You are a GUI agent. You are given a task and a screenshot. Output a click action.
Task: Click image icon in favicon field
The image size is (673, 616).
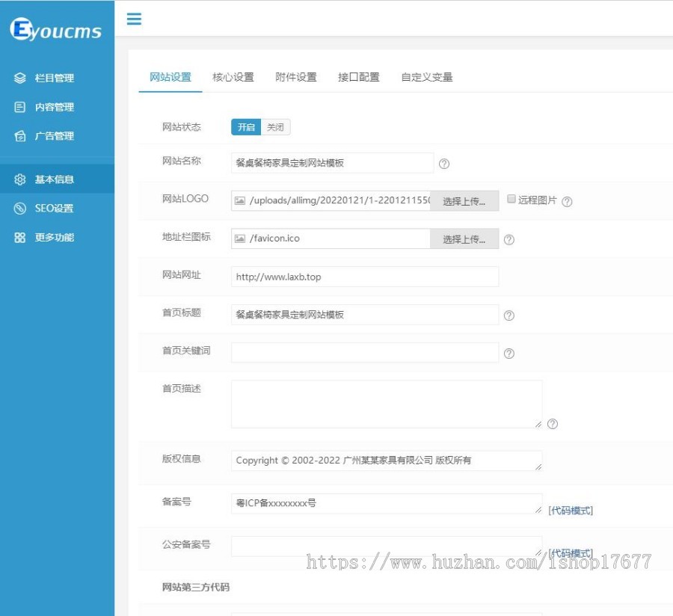tap(240, 238)
